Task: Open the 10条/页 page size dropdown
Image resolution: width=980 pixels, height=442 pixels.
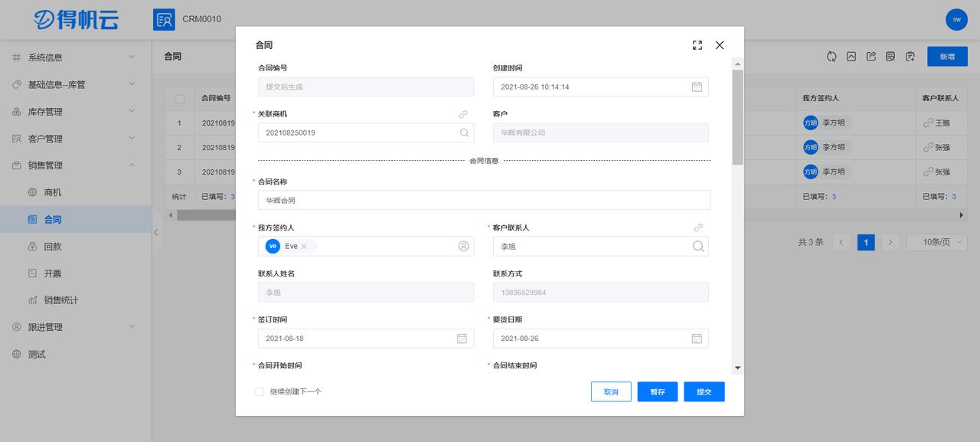Action: tap(936, 241)
